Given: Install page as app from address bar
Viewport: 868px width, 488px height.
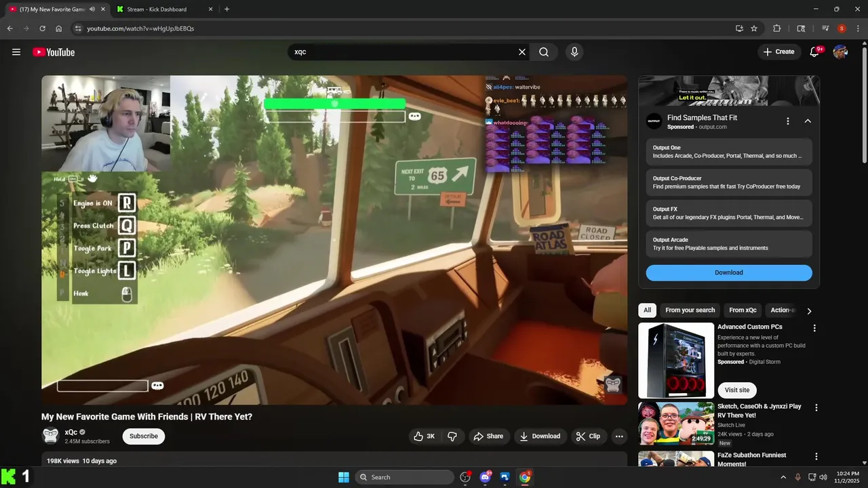Looking at the screenshot, I should coord(739,28).
